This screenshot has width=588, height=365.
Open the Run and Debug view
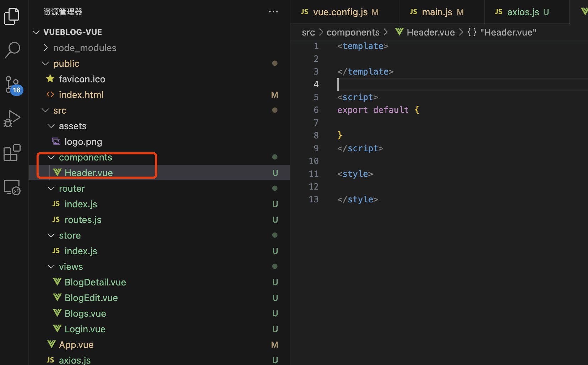12,119
